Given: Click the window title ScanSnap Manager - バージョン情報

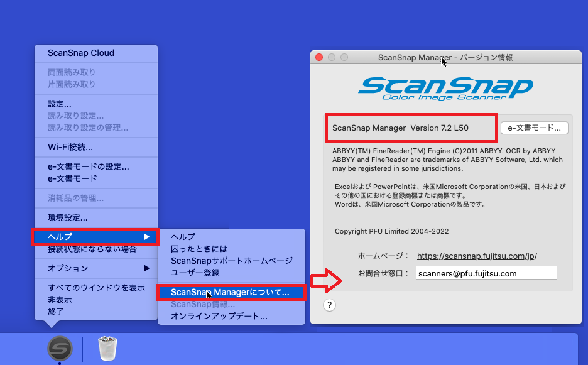Looking at the screenshot, I should click(445, 57).
